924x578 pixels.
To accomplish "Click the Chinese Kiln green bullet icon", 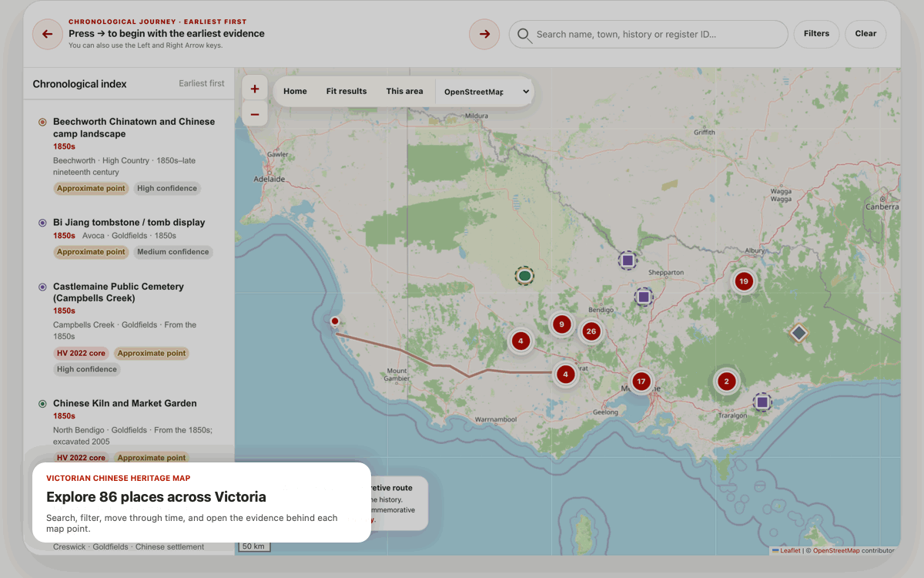I will pos(42,404).
